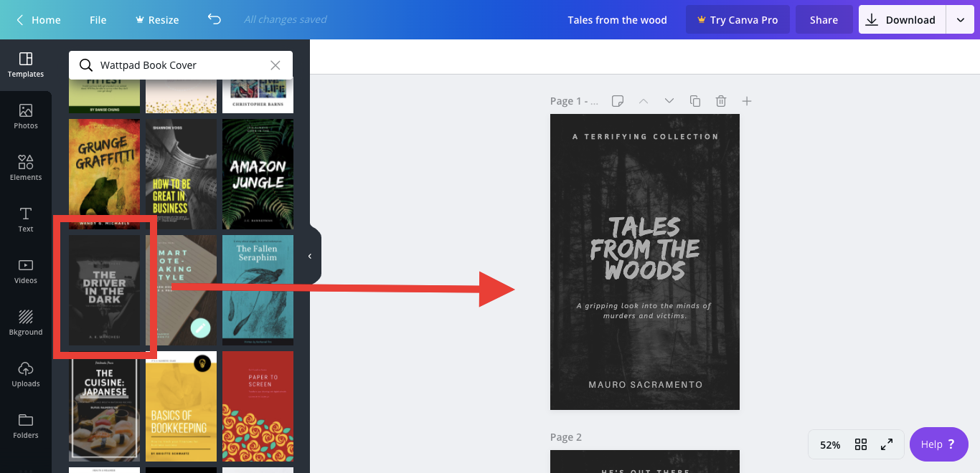Duplicate page using the copy icon
Viewport: 980px width, 473px height.
[694, 101]
